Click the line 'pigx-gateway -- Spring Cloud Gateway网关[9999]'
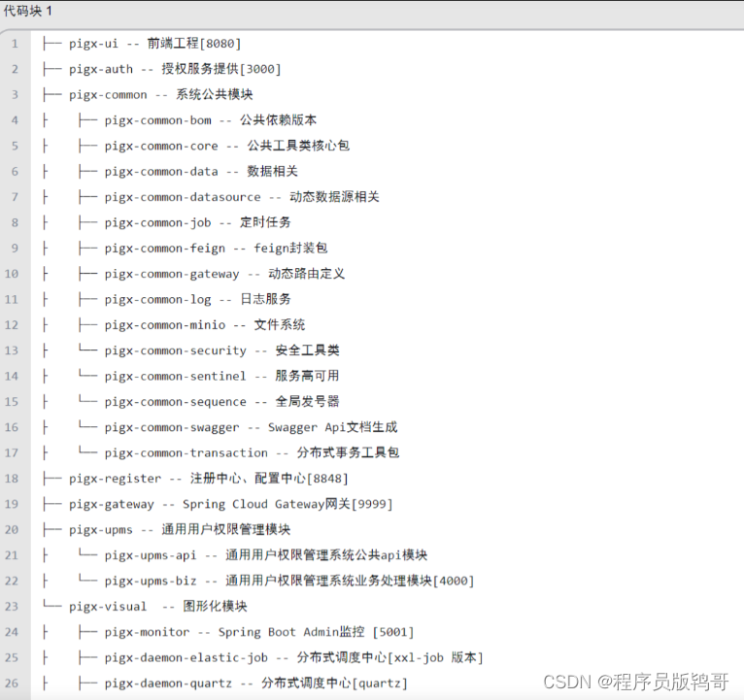Viewport: 744px width, 700px height. click(231, 505)
